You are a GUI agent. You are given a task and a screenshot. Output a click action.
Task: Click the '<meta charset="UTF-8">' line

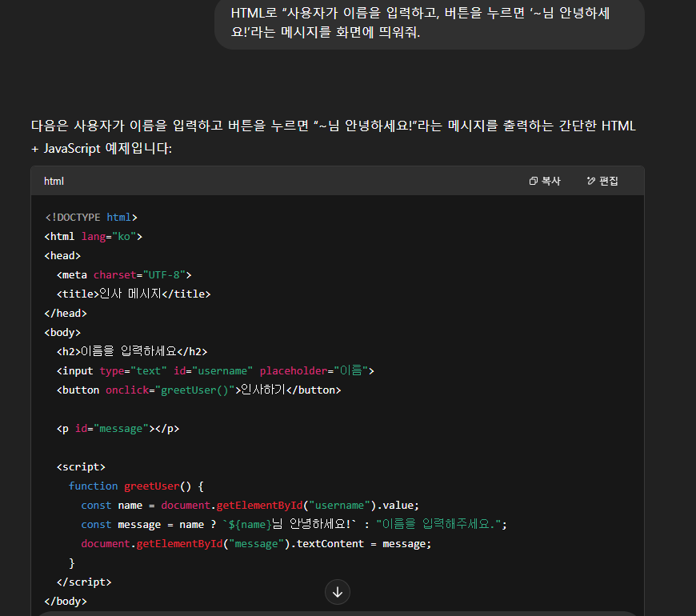[x=124, y=274]
